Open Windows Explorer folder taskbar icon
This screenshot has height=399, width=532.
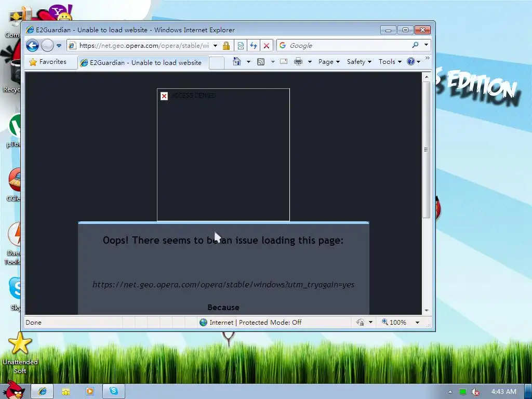(x=66, y=392)
